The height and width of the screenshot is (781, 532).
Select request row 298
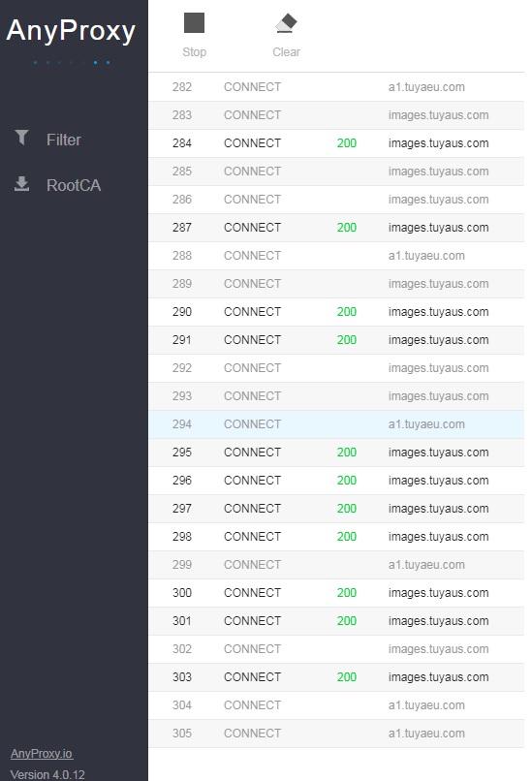(336, 537)
